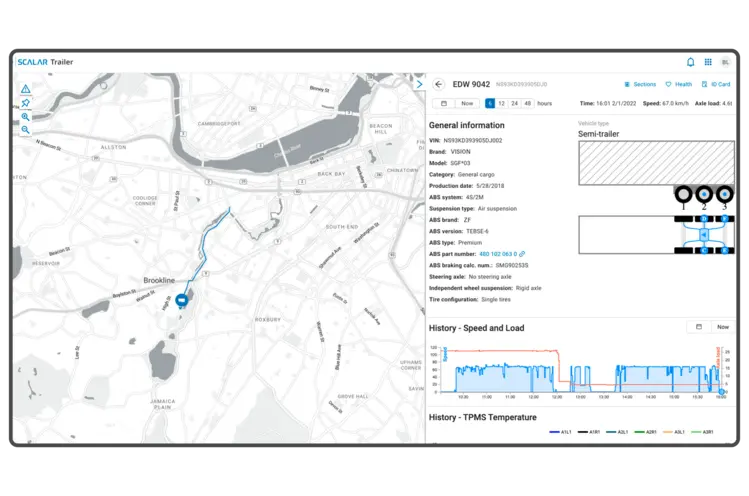Click the trailer marker on the map
749x496 pixels.
(181, 300)
